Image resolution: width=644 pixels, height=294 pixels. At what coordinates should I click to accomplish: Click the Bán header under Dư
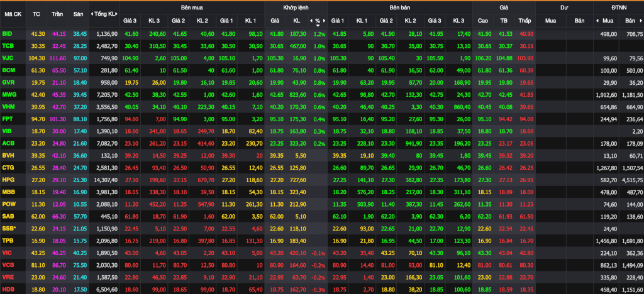pyautogui.click(x=579, y=20)
